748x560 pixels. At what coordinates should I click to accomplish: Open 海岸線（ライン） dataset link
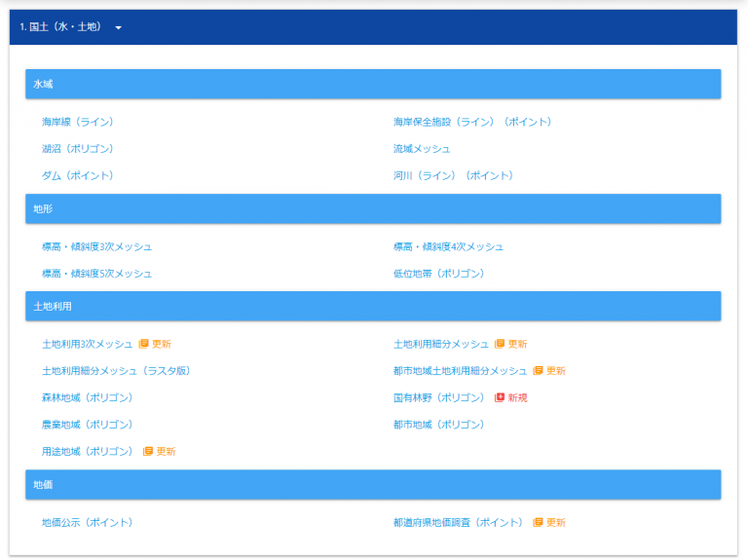[78, 122]
